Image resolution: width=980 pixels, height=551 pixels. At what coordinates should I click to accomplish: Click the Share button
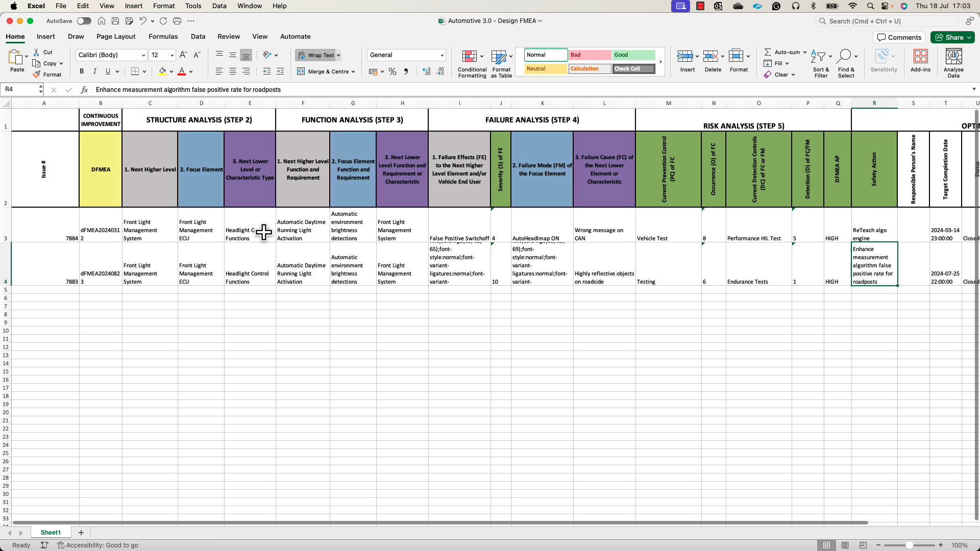[x=952, y=37]
